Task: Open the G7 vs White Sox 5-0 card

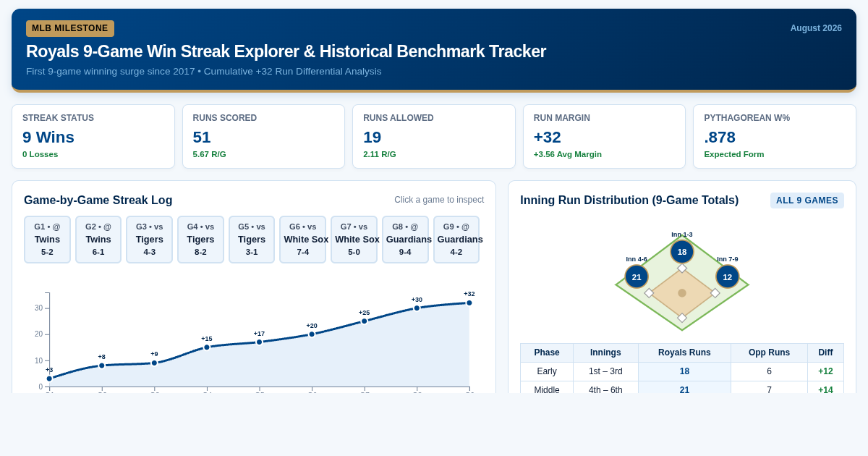Action: coord(354,240)
